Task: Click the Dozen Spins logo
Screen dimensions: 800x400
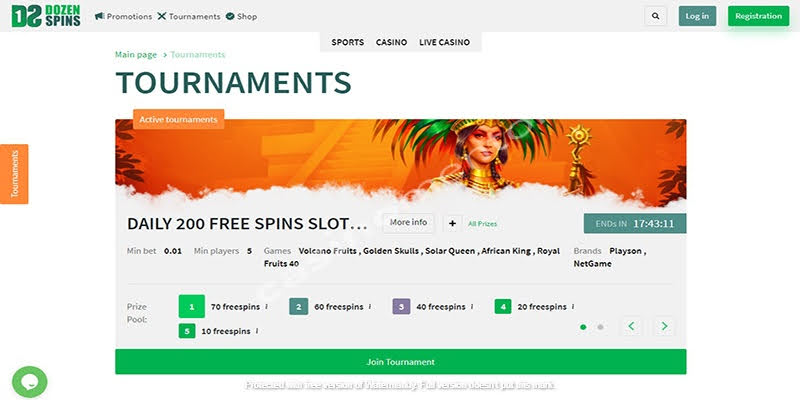Action: (46, 16)
